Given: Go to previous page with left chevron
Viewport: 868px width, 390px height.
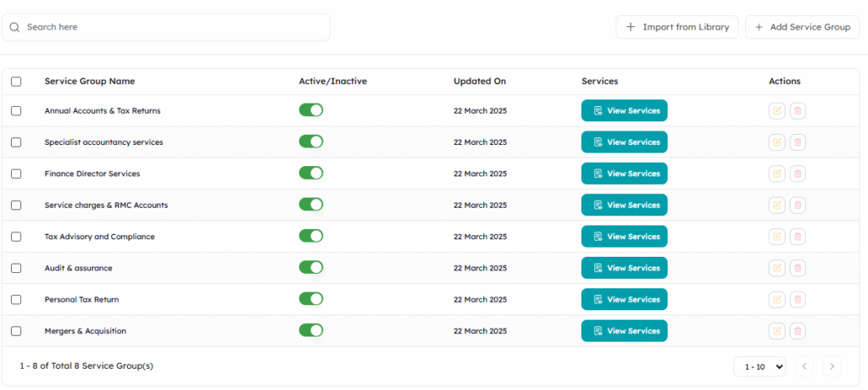Looking at the screenshot, I should point(804,366).
